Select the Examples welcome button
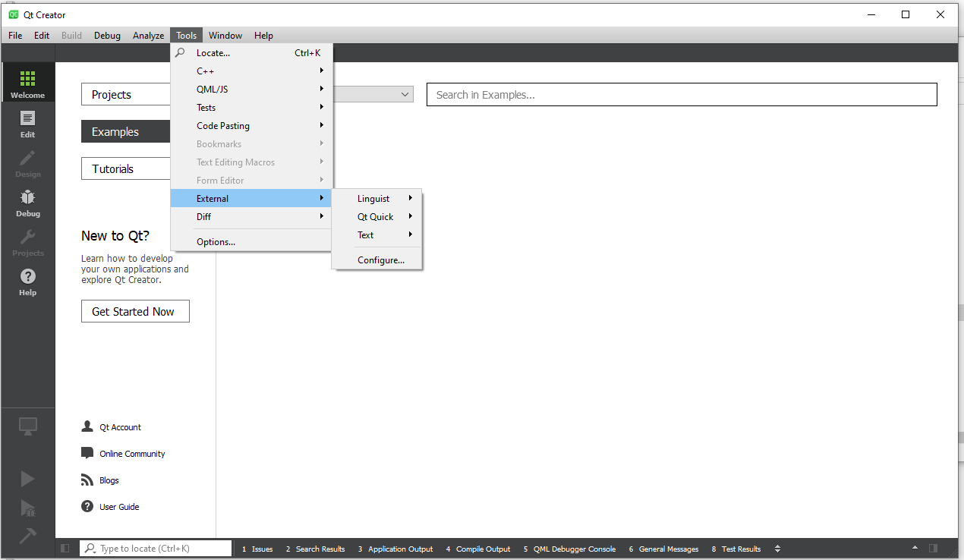Image resolution: width=964 pixels, height=560 pixels. pyautogui.click(x=126, y=131)
